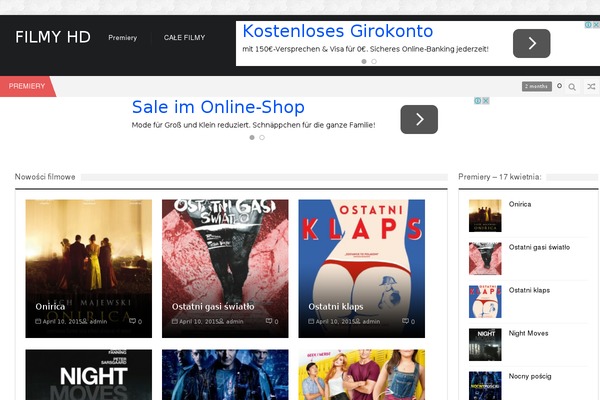Viewport: 600px width, 400px height.
Task: Open Ostatni gasi światło poster card
Action: 225,268
